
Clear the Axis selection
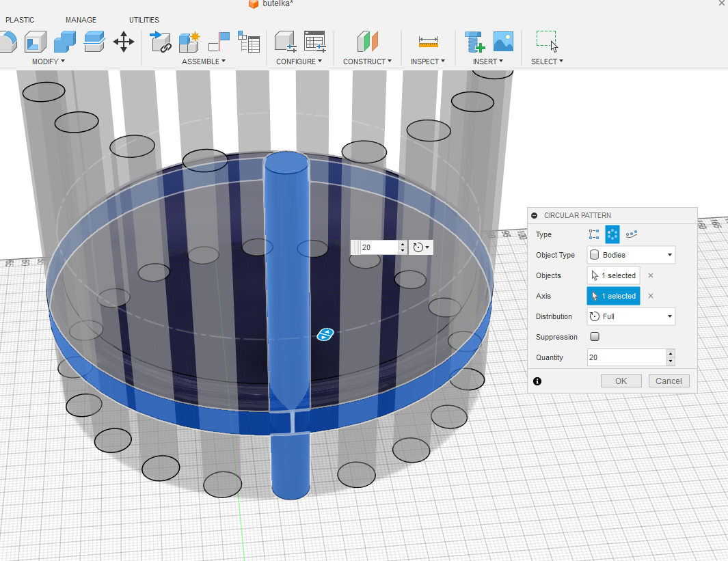(651, 296)
